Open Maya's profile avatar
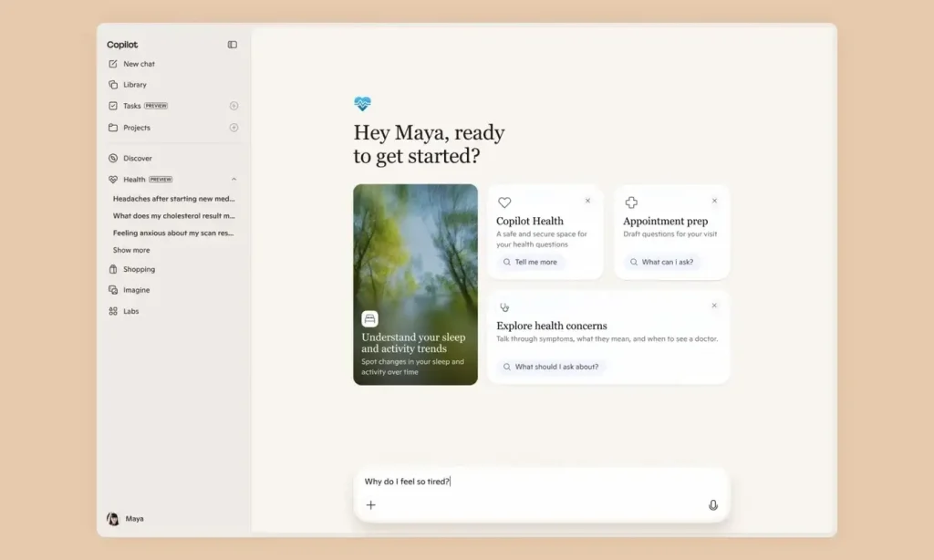The image size is (934, 560). pos(112,519)
